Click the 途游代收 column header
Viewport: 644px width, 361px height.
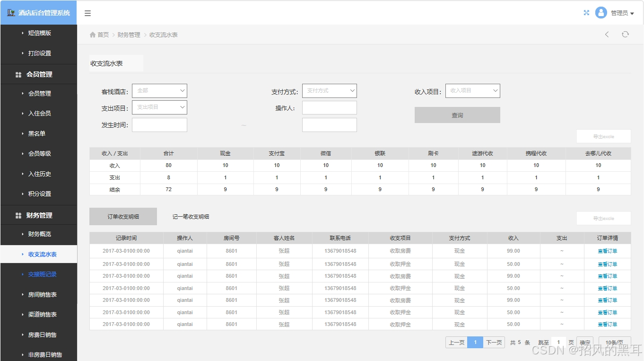point(482,153)
